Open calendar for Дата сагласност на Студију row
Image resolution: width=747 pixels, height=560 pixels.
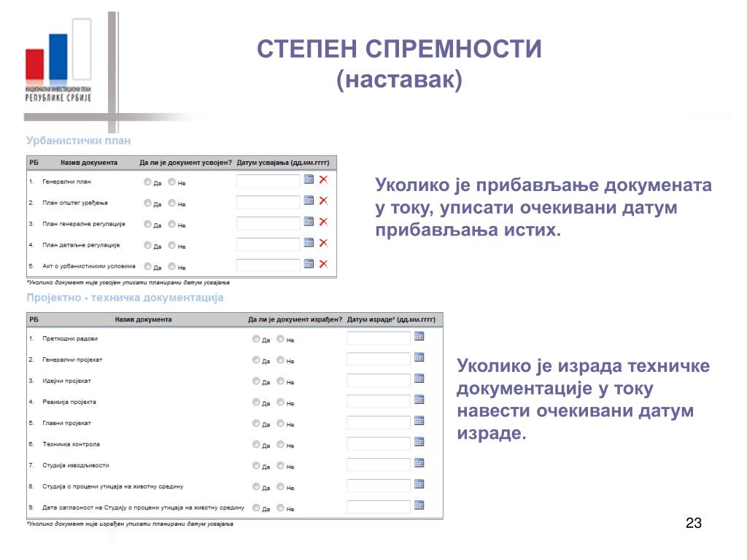coord(419,505)
